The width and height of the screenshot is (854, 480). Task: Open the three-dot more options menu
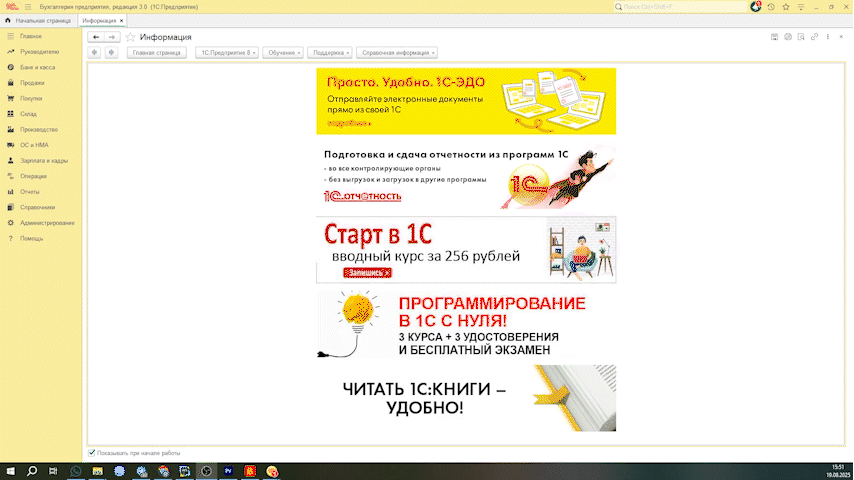click(x=828, y=37)
